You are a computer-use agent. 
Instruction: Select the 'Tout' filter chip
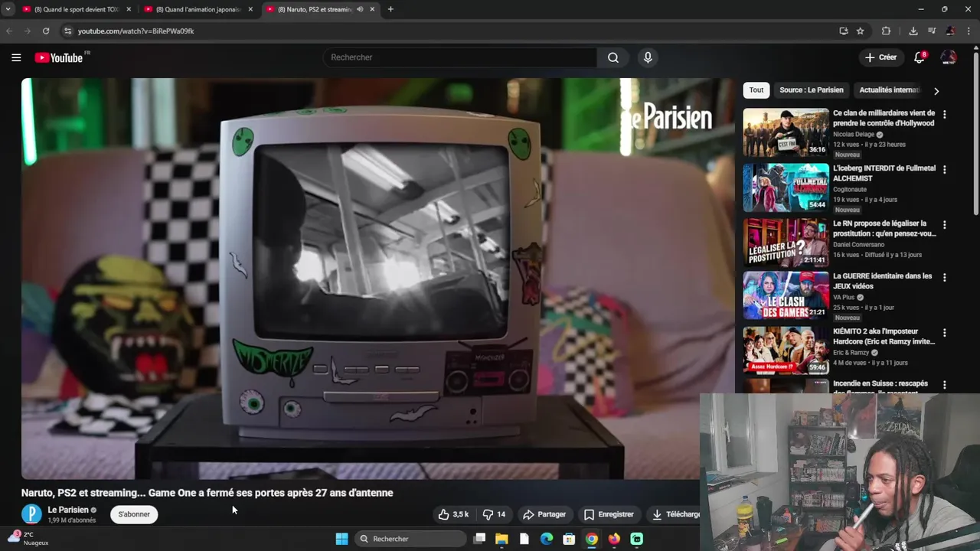tap(756, 90)
